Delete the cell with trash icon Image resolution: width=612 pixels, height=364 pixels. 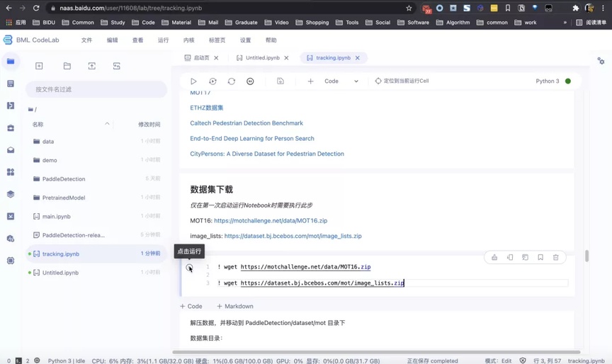pyautogui.click(x=556, y=257)
